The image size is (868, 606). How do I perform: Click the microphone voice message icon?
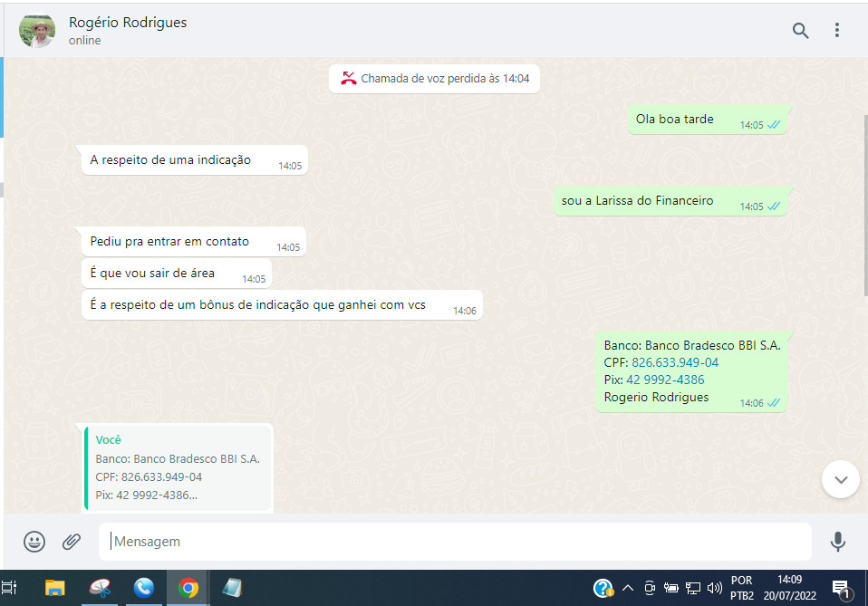tap(838, 542)
